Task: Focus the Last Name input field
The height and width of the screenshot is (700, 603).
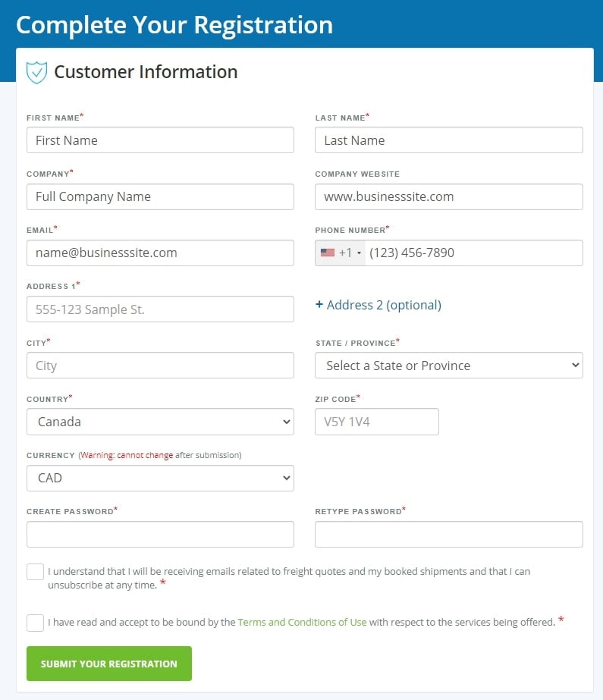Action: (x=448, y=140)
